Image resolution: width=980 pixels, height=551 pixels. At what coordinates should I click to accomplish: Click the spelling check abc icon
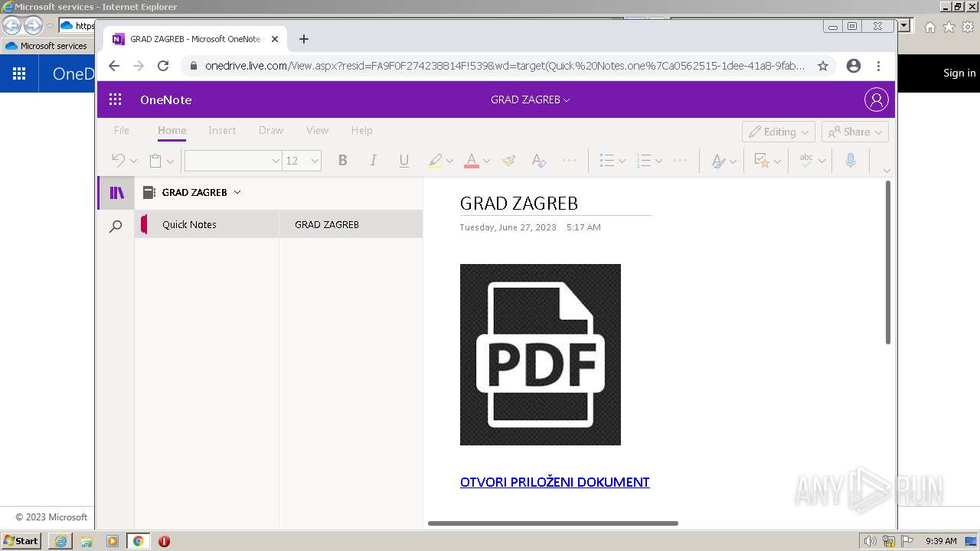point(806,160)
